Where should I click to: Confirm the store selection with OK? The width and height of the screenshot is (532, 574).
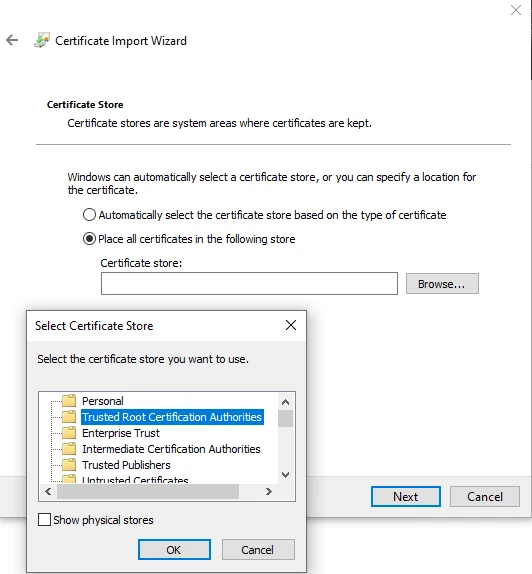pyautogui.click(x=174, y=549)
